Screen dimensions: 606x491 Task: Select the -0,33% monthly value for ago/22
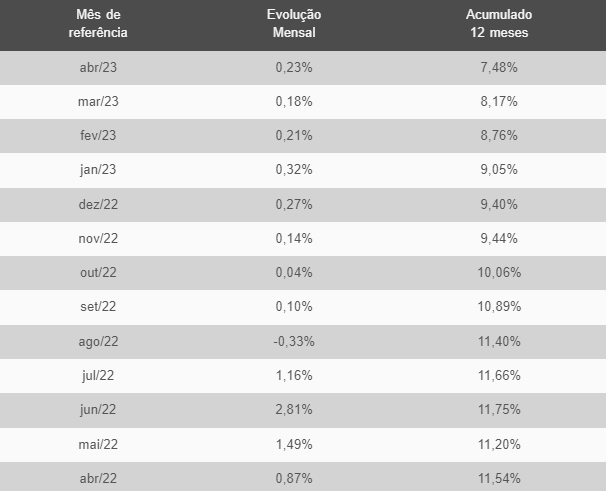(294, 341)
